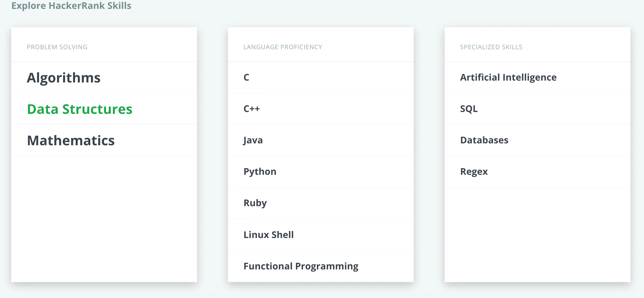Open the Ruby skill page
Viewport: 644px width, 298px height.
tap(255, 203)
